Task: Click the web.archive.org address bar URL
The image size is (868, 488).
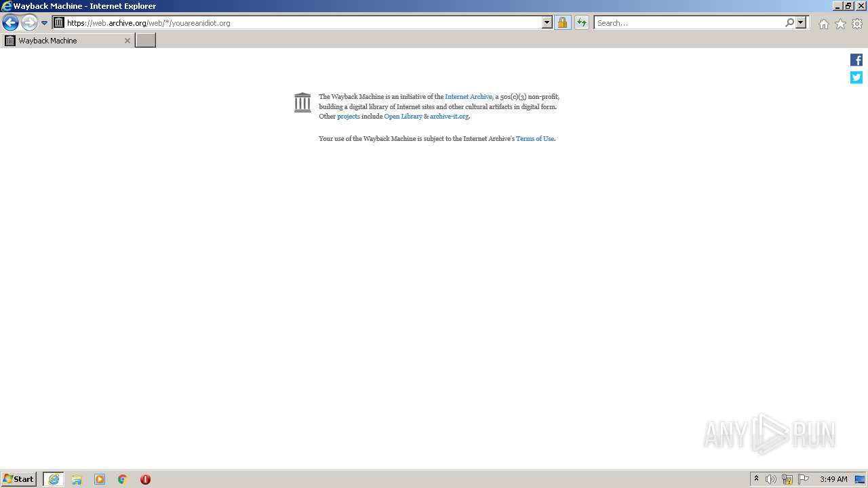Action: 149,23
